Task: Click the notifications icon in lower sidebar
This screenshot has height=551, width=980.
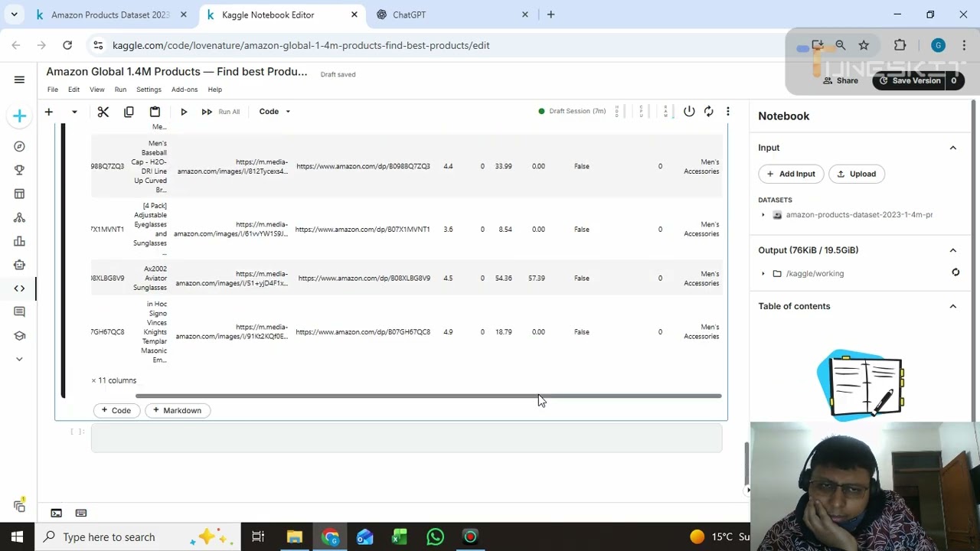Action: point(19,506)
